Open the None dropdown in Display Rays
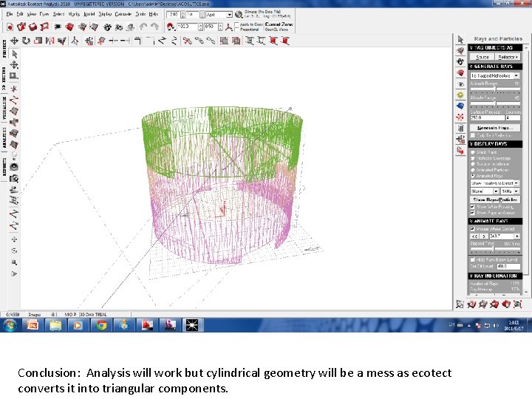The width and height of the screenshot is (532, 399). coord(485,191)
